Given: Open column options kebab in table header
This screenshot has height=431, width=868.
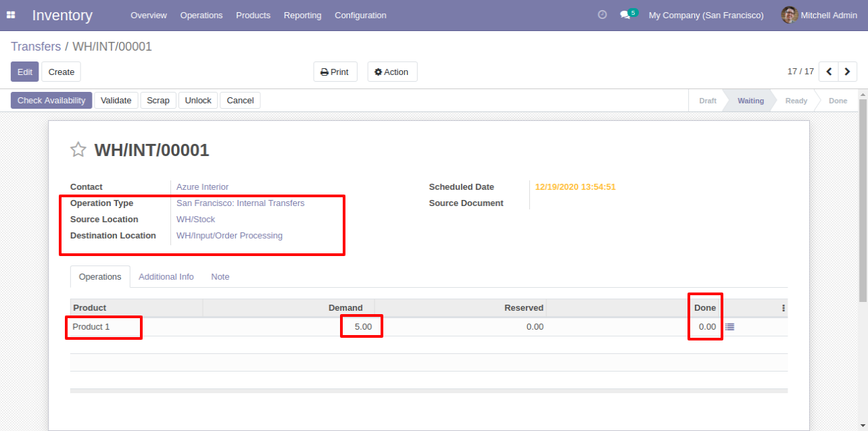Looking at the screenshot, I should (x=783, y=308).
